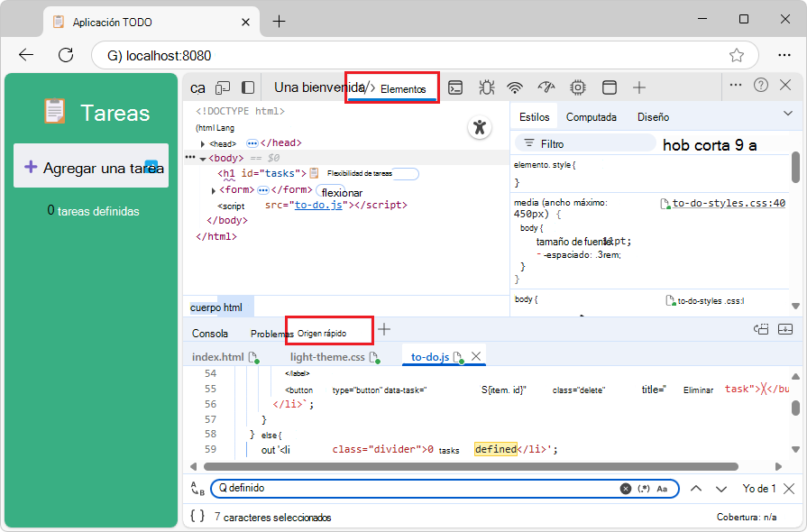Click the horizontal scrollbar in code editor

click(469, 466)
